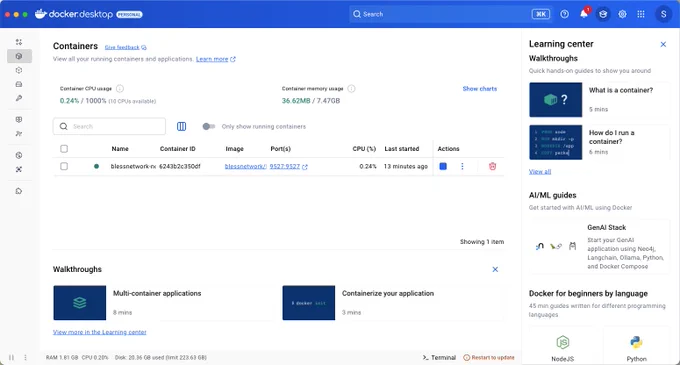This screenshot has height=365, width=680.
Task: Click Show charts
Action: tap(480, 88)
